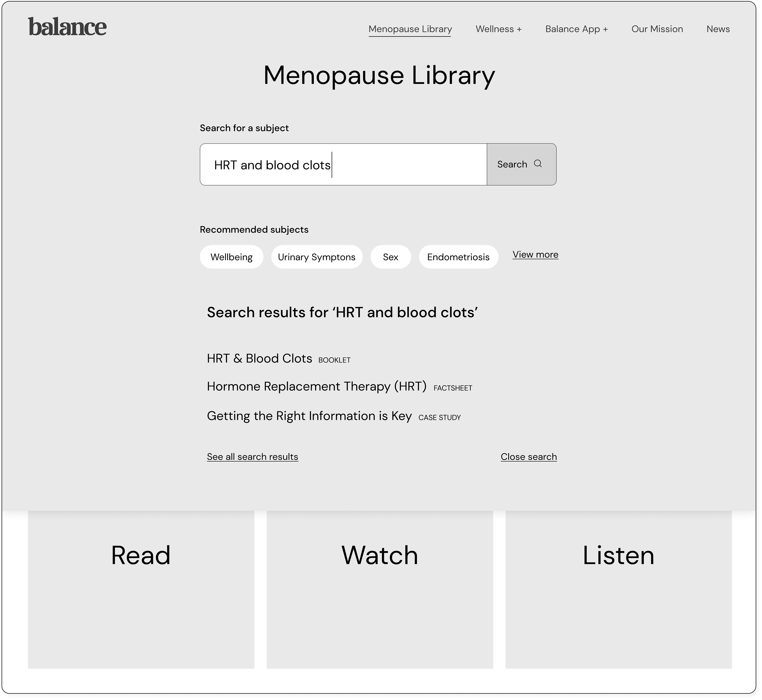Open the News nav link
The height and width of the screenshot is (700, 762).
pos(718,29)
